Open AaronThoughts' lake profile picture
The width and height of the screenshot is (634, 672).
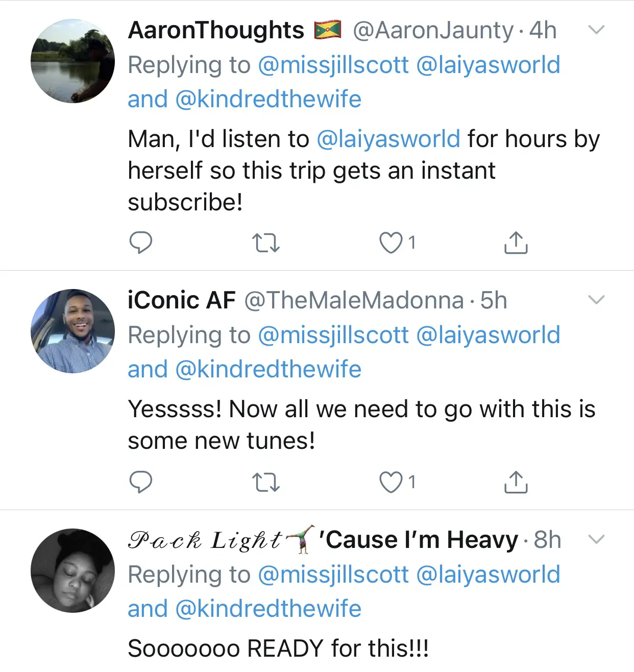[72, 61]
